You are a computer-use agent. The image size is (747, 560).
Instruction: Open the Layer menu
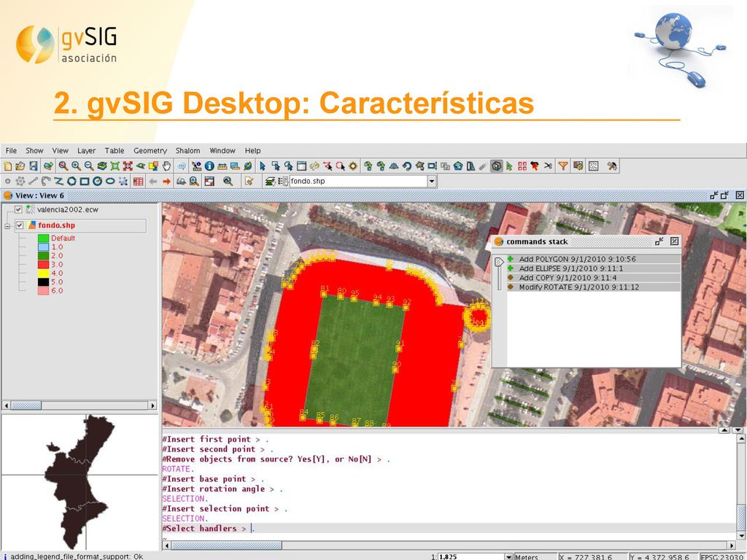pyautogui.click(x=86, y=150)
